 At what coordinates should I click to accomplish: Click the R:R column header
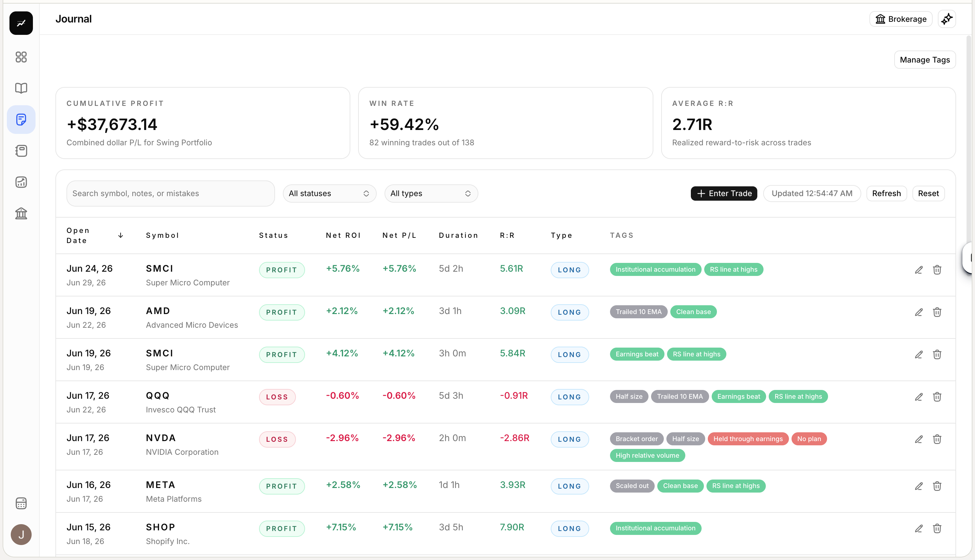507,236
